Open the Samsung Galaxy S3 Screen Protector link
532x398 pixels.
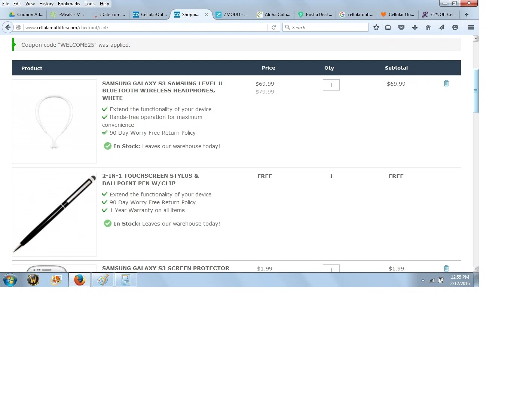tap(166, 268)
